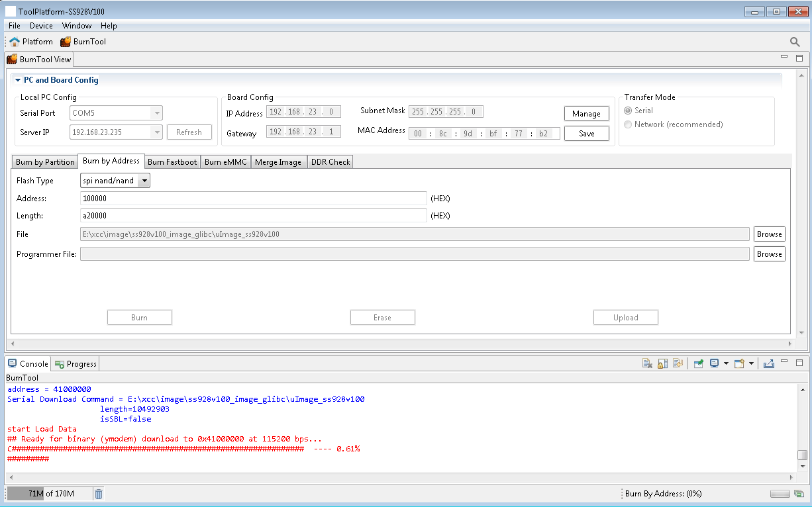812x507 pixels.
Task: Click the Manage button
Action: click(586, 114)
